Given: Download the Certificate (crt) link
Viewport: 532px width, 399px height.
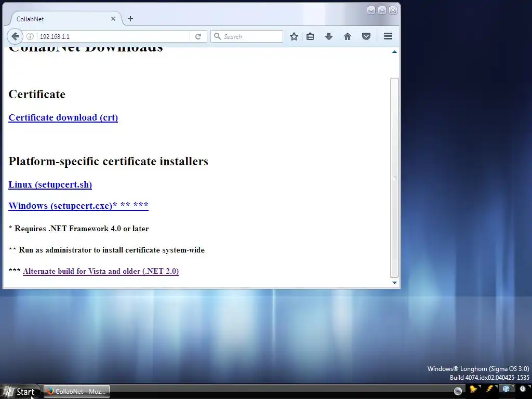Looking at the screenshot, I should [x=63, y=117].
